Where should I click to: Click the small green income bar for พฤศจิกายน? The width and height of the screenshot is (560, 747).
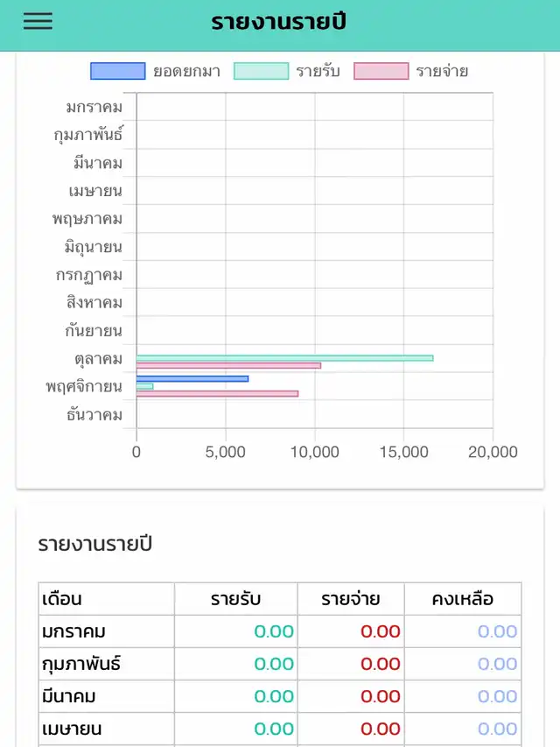pyautogui.click(x=144, y=386)
